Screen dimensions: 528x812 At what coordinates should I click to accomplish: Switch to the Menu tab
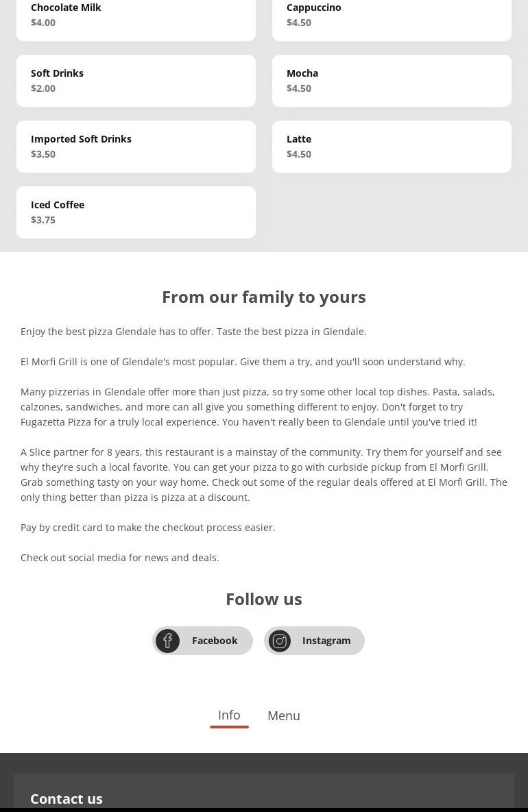coord(284,715)
